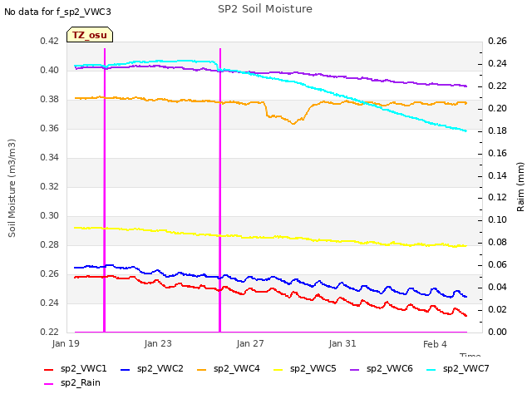Click the 0.30 left axis value

click(x=50, y=215)
